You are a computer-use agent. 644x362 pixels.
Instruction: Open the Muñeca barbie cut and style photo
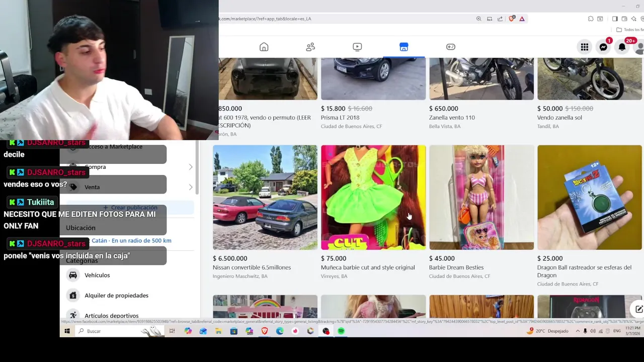(x=373, y=197)
